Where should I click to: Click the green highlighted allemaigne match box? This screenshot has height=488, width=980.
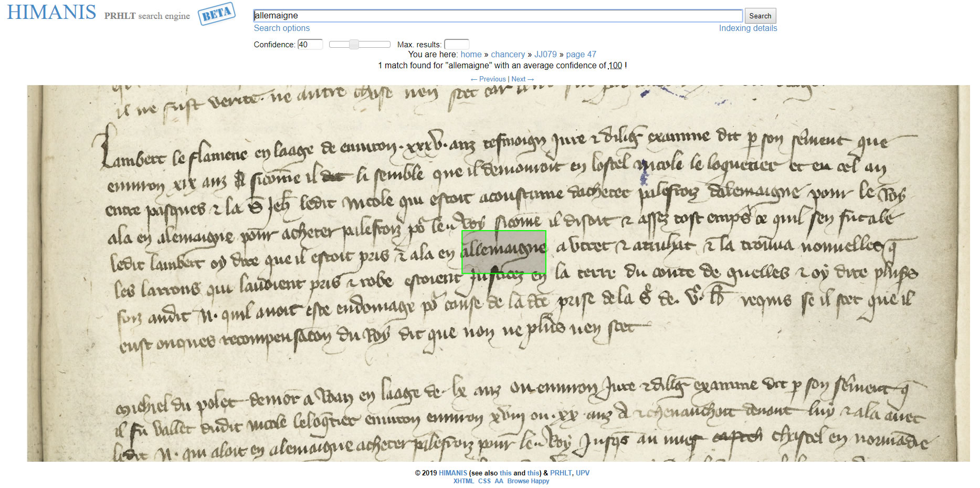[x=503, y=252]
